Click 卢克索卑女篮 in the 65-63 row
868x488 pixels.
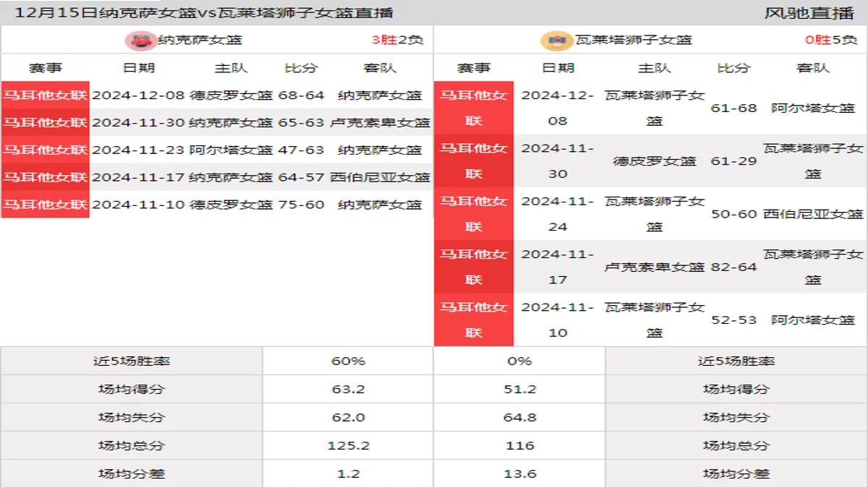click(380, 122)
